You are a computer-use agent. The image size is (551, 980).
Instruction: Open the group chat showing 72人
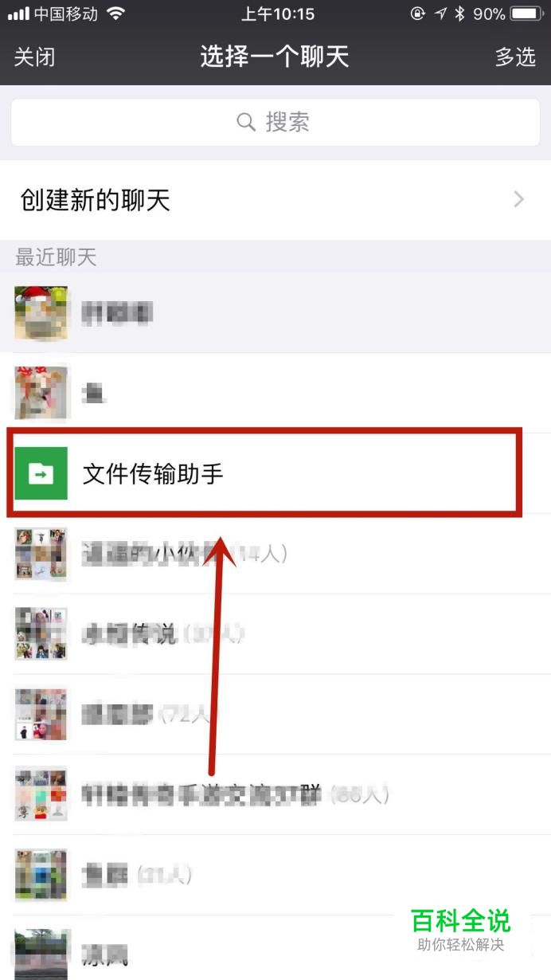coord(275,715)
